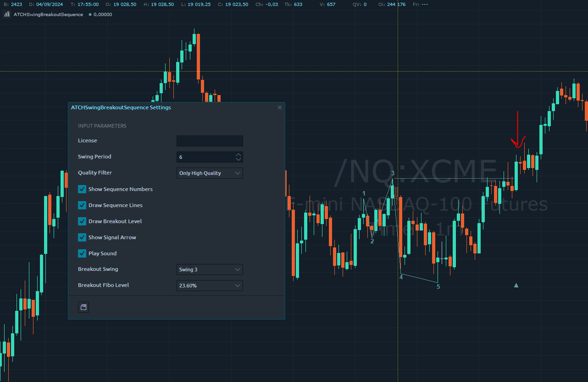Click the tick count value 633

pyautogui.click(x=298, y=4)
